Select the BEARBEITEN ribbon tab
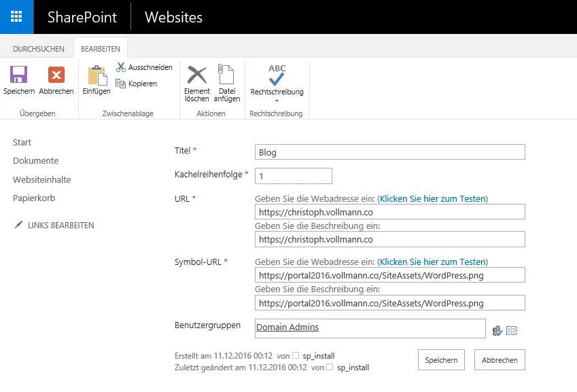The width and height of the screenshot is (577, 392). pyautogui.click(x=101, y=49)
